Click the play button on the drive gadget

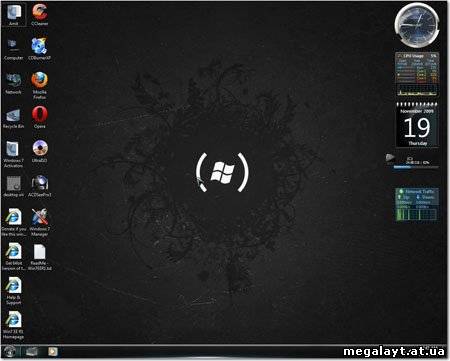(x=390, y=158)
